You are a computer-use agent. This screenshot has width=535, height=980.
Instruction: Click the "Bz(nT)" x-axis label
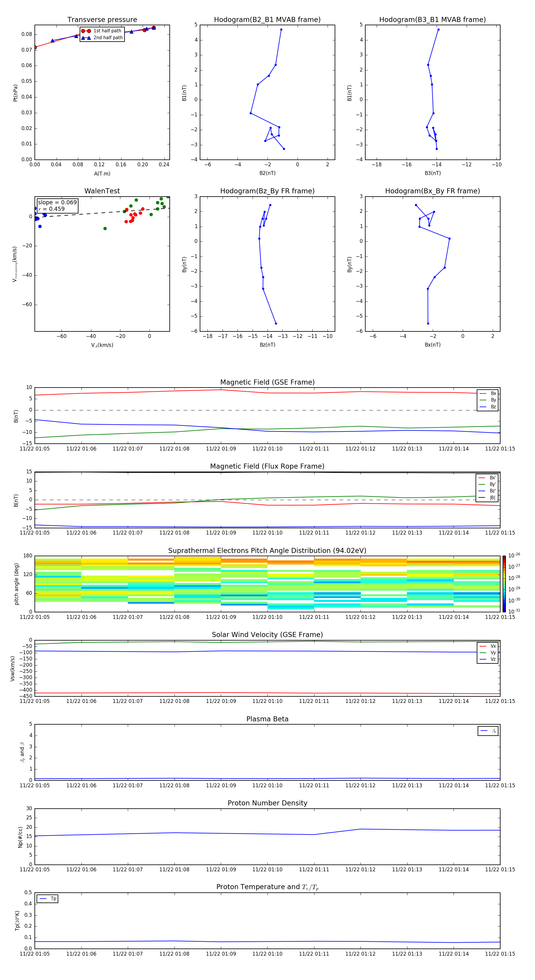(x=267, y=345)
